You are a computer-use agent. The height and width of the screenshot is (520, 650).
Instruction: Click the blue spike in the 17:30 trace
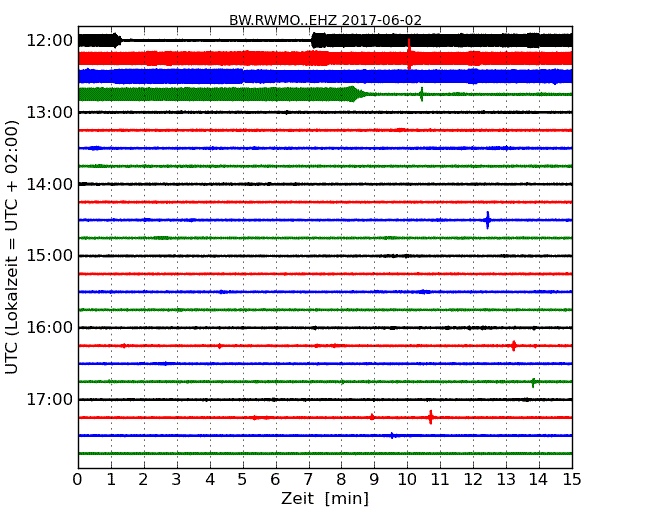(x=392, y=435)
